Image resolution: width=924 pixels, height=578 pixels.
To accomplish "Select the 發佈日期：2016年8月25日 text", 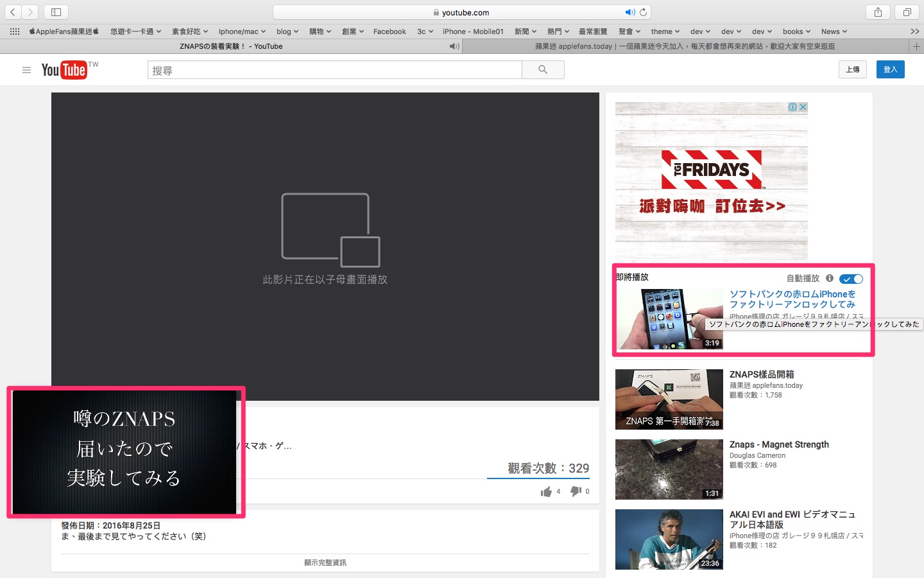I will coord(111,525).
